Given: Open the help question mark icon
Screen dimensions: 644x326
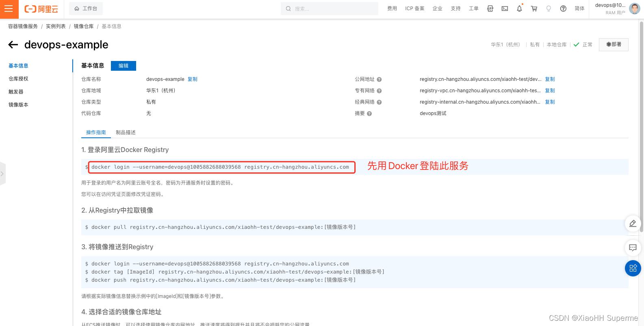Looking at the screenshot, I should [x=563, y=9].
